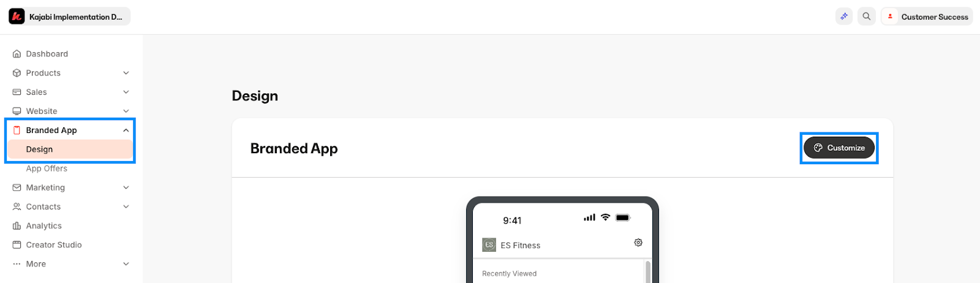The width and height of the screenshot is (980, 283).
Task: Click the Creator Studio calendar icon
Action: point(17,245)
